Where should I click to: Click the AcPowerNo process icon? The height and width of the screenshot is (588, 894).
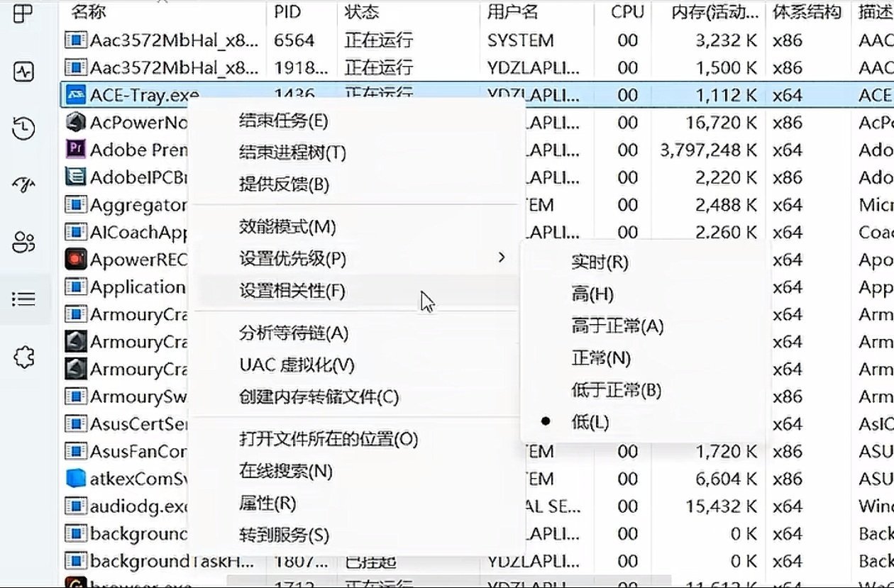click(74, 122)
